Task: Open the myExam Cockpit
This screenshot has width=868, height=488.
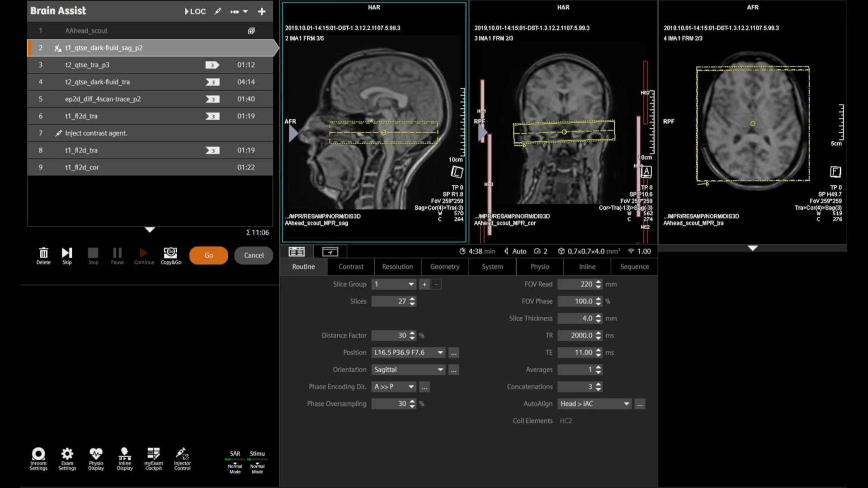Action: tap(154, 458)
